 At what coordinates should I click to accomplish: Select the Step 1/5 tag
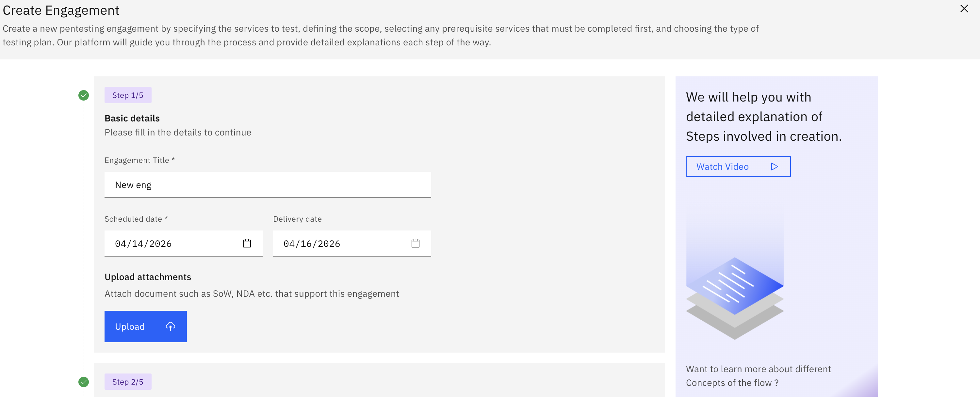128,95
